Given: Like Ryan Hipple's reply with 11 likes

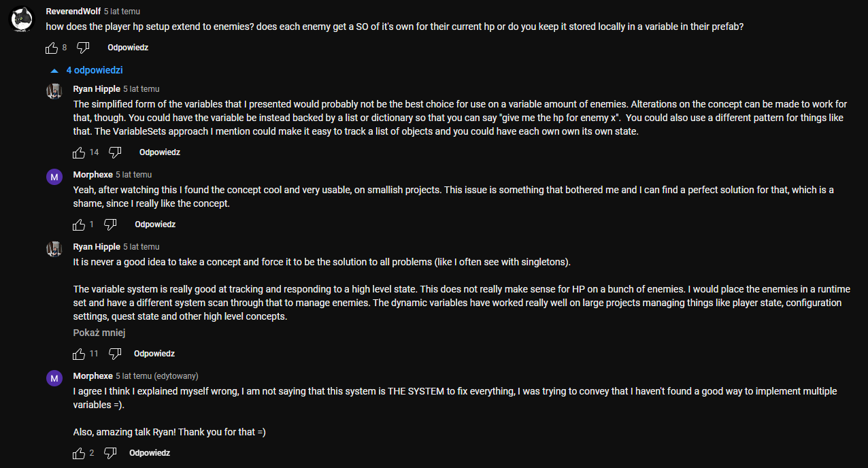Looking at the screenshot, I should [80, 354].
